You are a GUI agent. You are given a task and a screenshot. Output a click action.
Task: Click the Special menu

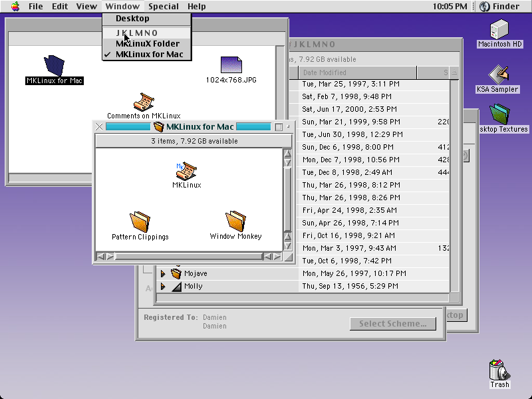coord(164,7)
